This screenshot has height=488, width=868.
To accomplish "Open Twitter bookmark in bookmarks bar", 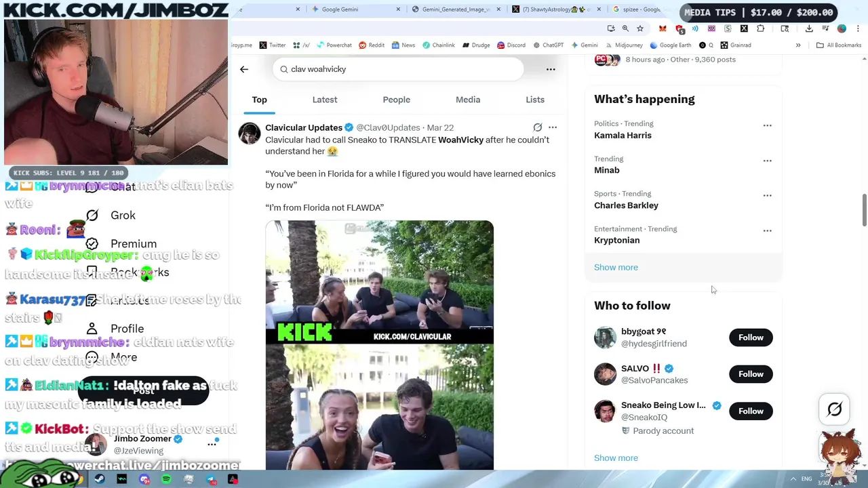I will [273, 45].
